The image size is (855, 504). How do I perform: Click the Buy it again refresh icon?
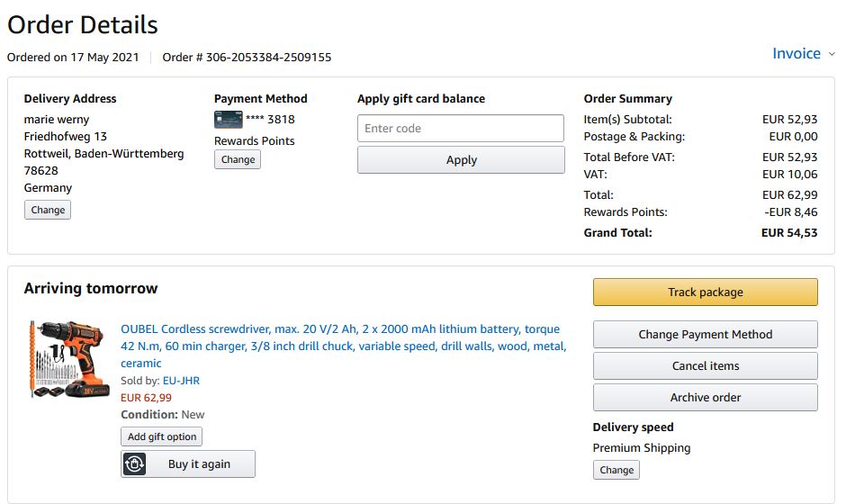(x=134, y=464)
